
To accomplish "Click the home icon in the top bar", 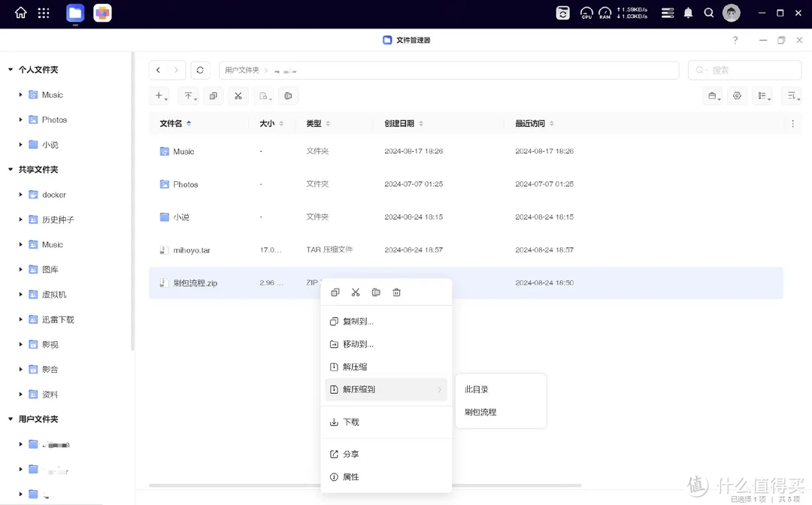I will point(20,13).
